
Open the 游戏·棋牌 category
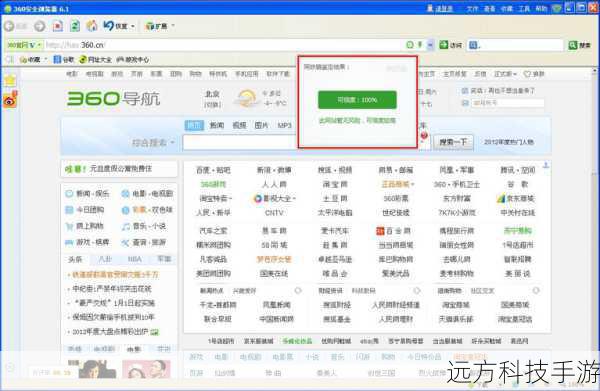[x=87, y=242]
